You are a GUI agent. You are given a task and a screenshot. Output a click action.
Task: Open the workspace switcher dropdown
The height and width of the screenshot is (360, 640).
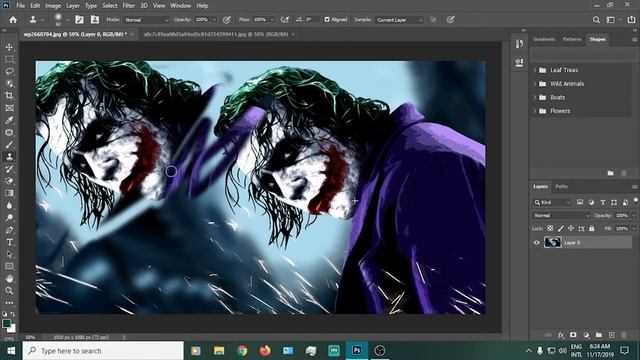coord(613,20)
